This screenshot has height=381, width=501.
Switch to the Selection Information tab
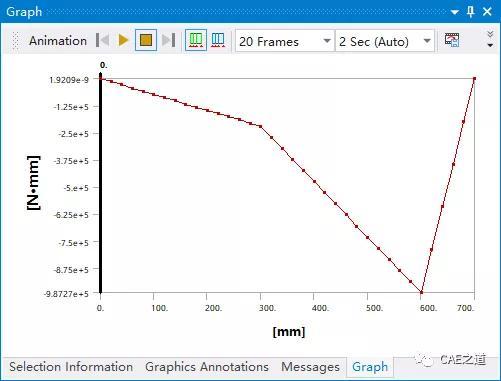click(x=71, y=367)
